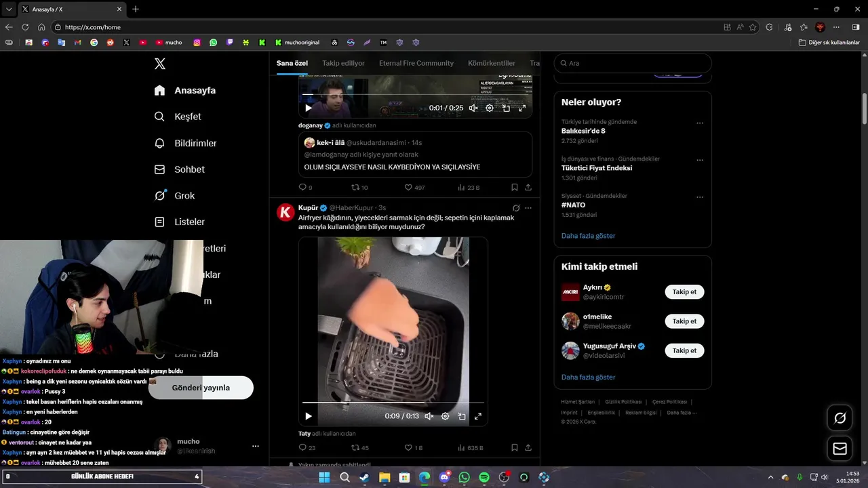The height and width of the screenshot is (488, 868).
Task: Open the floating messages button
Action: click(x=840, y=449)
